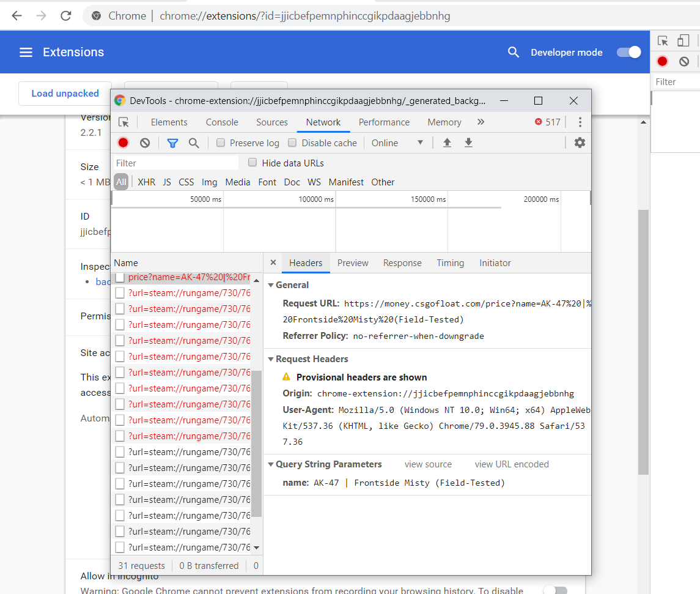This screenshot has height=594, width=700.
Task: Collapse the Request Headers section
Action: click(270, 358)
